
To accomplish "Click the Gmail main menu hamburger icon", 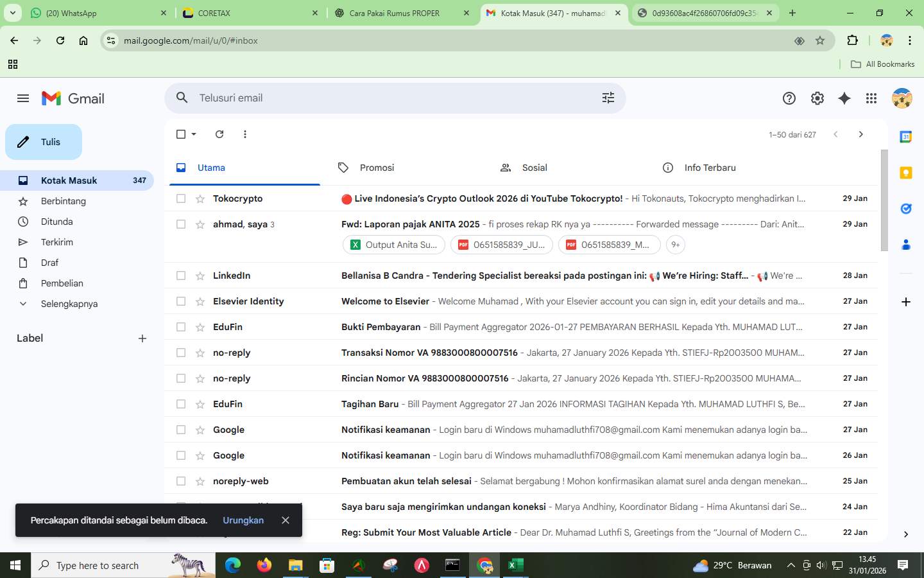I will click(23, 98).
